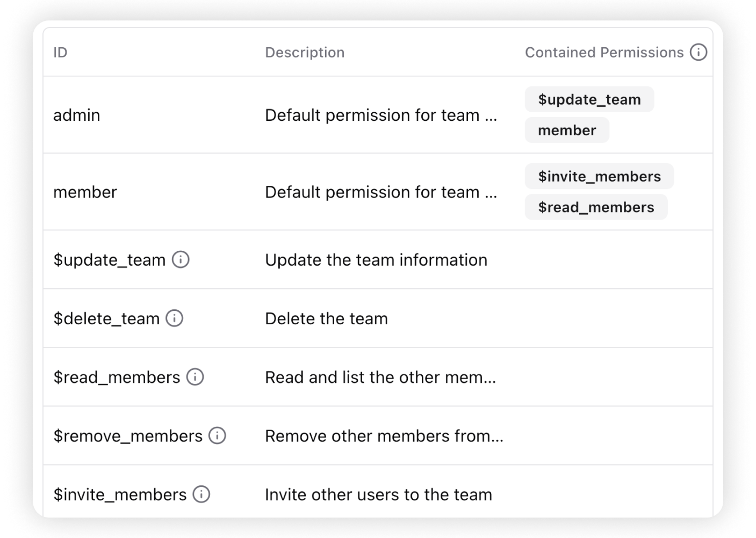Click info icon beside $remove_members ID
This screenshot has height=538, width=756.
click(x=217, y=435)
